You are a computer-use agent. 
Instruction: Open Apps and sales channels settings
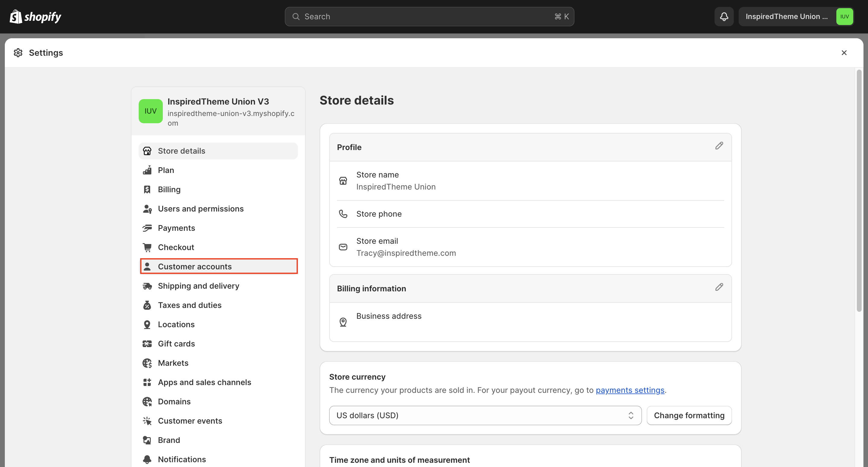[x=204, y=382]
